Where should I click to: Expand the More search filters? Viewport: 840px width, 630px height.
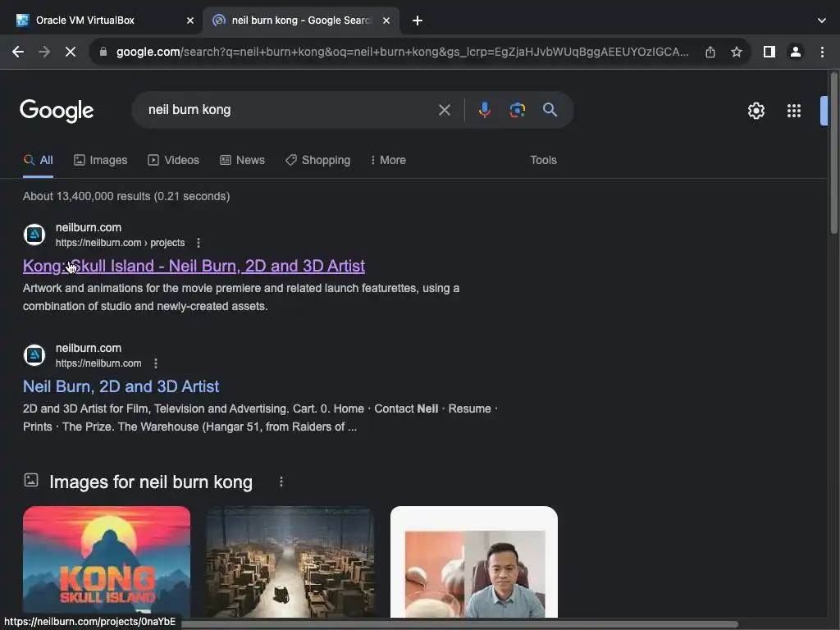pos(388,160)
